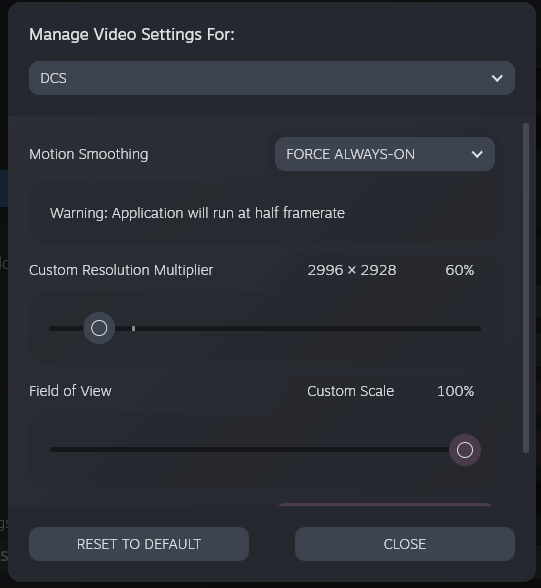This screenshot has width=541, height=588.
Task: Click the chevron on the Motion Smoothing dropdown
Action: 477,154
